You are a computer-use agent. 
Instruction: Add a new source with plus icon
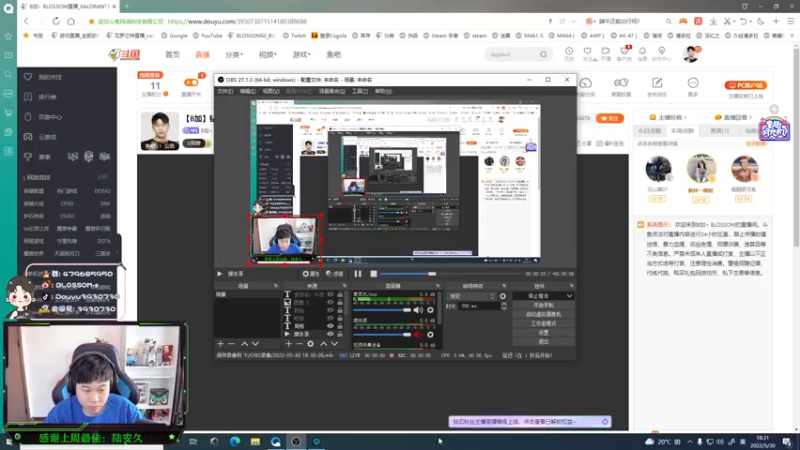(x=288, y=344)
